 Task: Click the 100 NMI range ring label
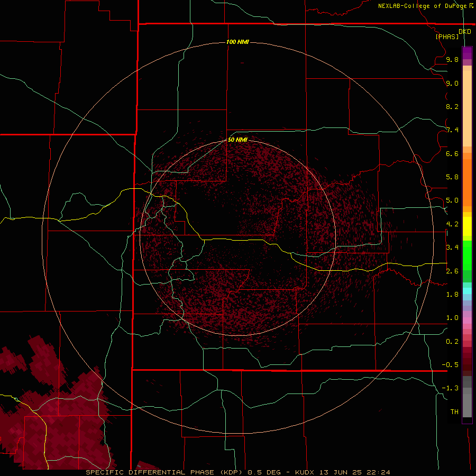tap(237, 42)
